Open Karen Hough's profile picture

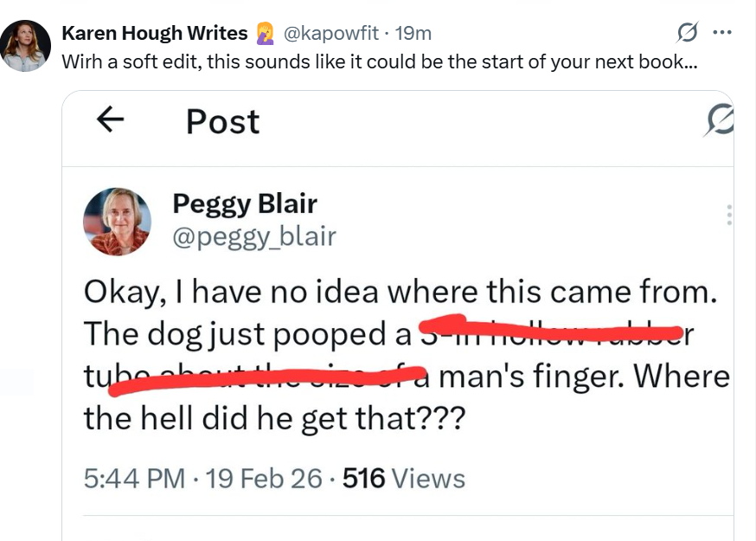click(x=26, y=45)
